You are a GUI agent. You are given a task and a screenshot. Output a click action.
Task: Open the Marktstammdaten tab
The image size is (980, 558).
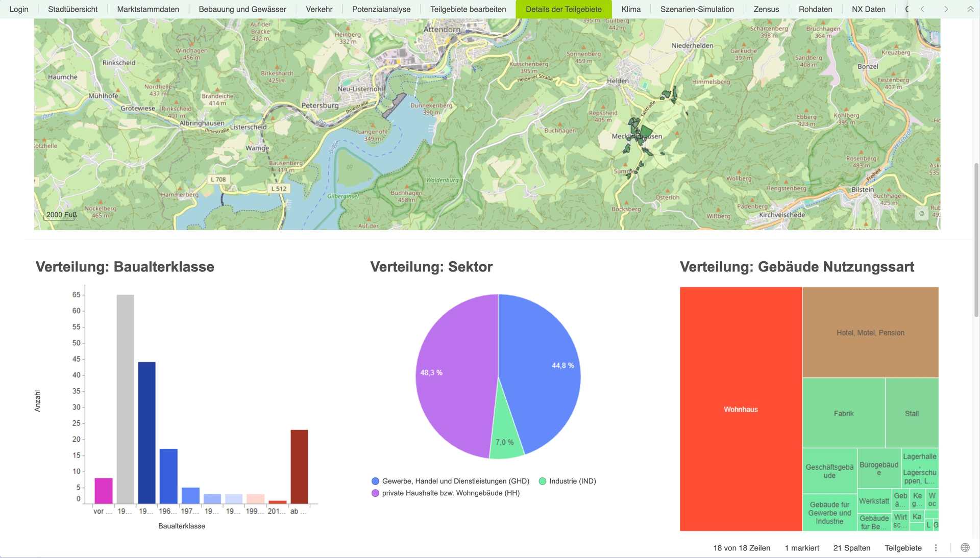click(148, 9)
